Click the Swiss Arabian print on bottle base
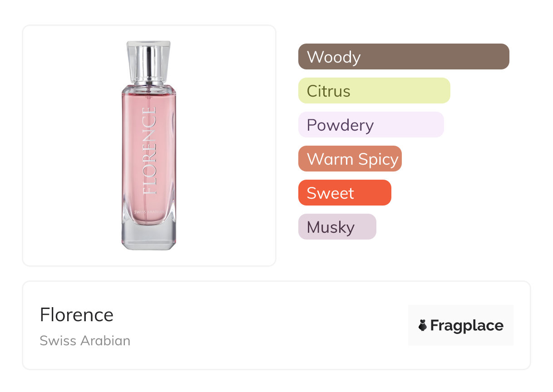The image size is (553, 392). [x=148, y=213]
